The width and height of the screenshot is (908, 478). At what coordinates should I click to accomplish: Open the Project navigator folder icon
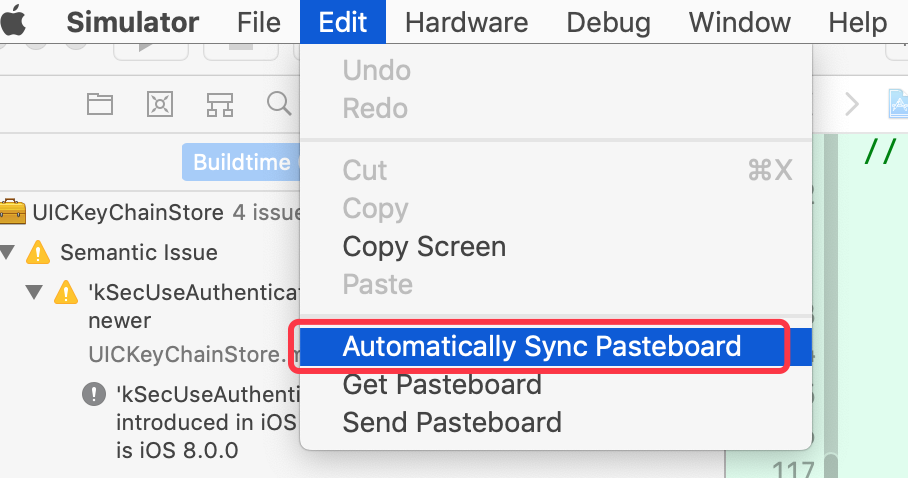pos(99,103)
